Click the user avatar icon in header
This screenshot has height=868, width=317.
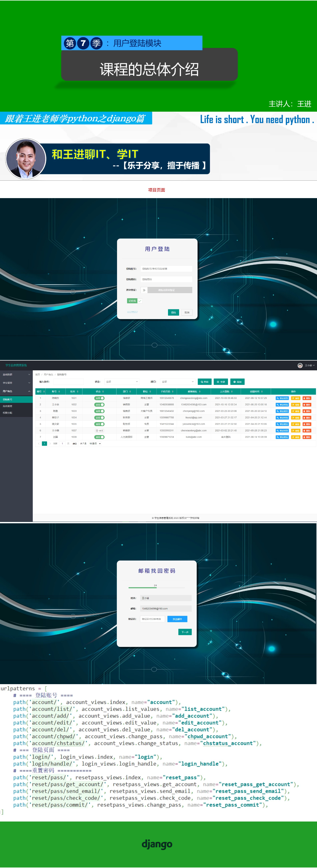300,365
